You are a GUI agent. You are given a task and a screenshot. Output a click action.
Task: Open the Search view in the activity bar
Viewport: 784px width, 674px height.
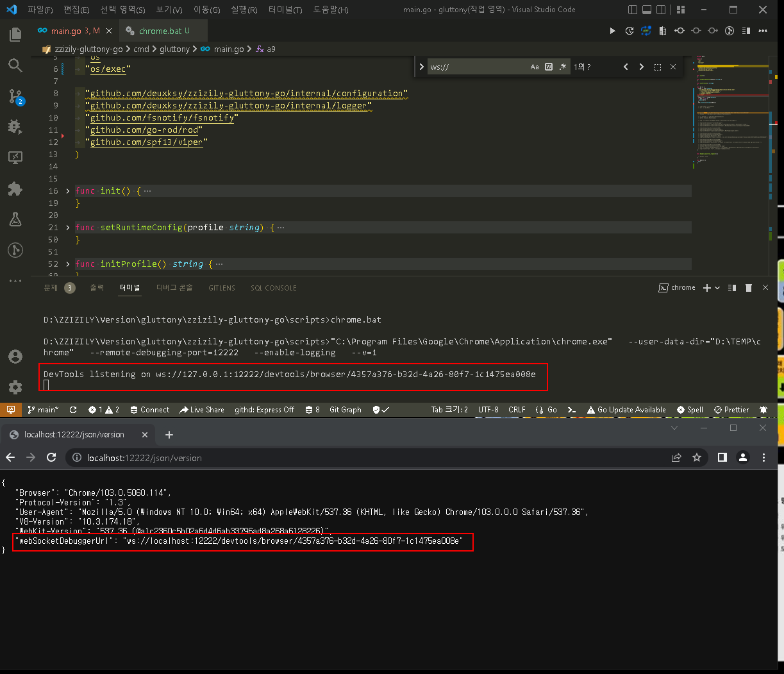click(15, 65)
